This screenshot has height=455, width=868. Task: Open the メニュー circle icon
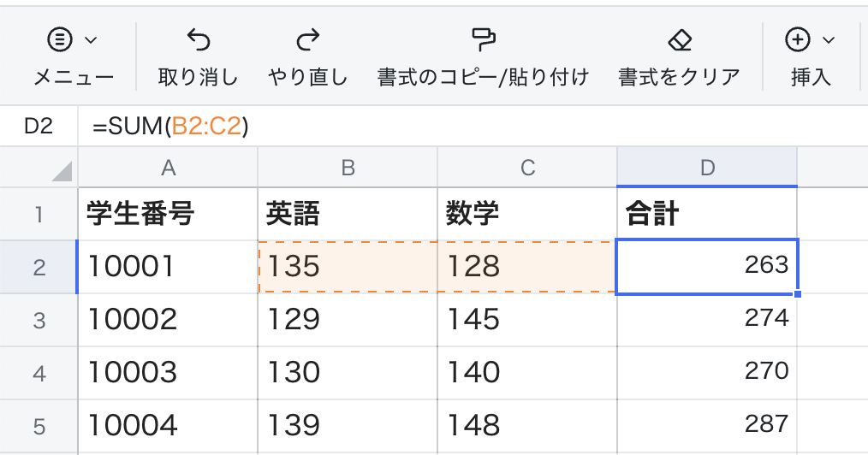(x=61, y=39)
